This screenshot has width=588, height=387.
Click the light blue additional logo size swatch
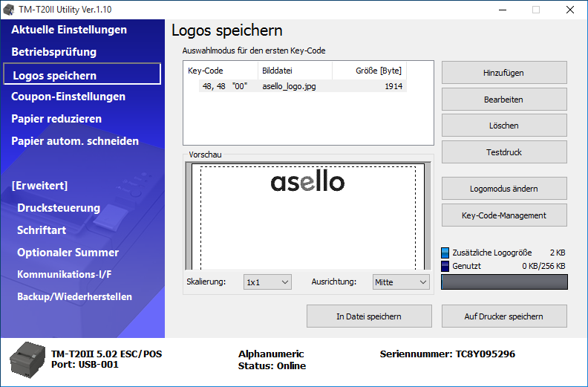pos(445,253)
